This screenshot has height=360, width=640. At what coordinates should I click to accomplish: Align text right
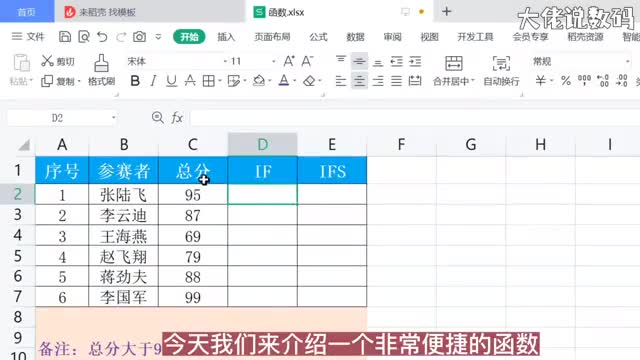click(x=378, y=81)
